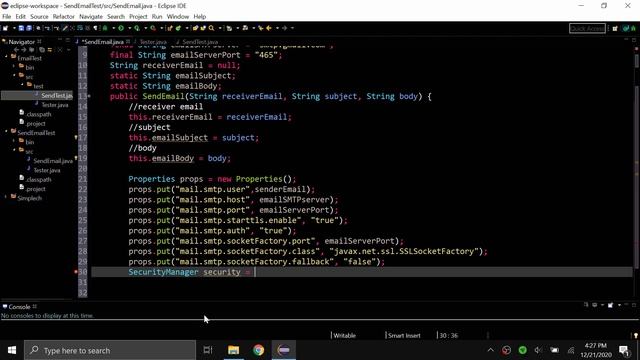Click 'Smart Insert' in status bar
Viewport: 640px width, 360px height.
tap(404, 336)
